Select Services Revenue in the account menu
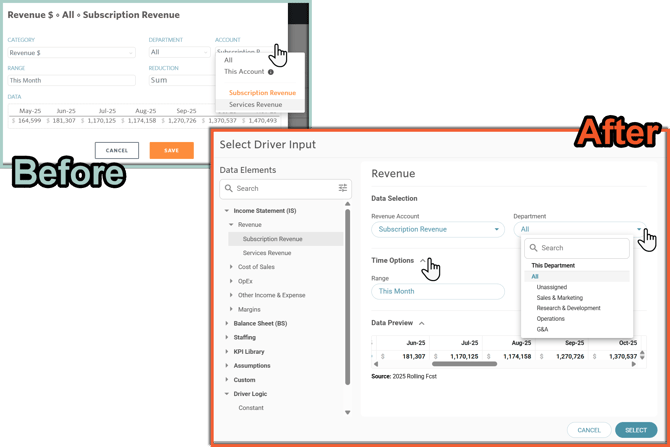 click(x=255, y=104)
